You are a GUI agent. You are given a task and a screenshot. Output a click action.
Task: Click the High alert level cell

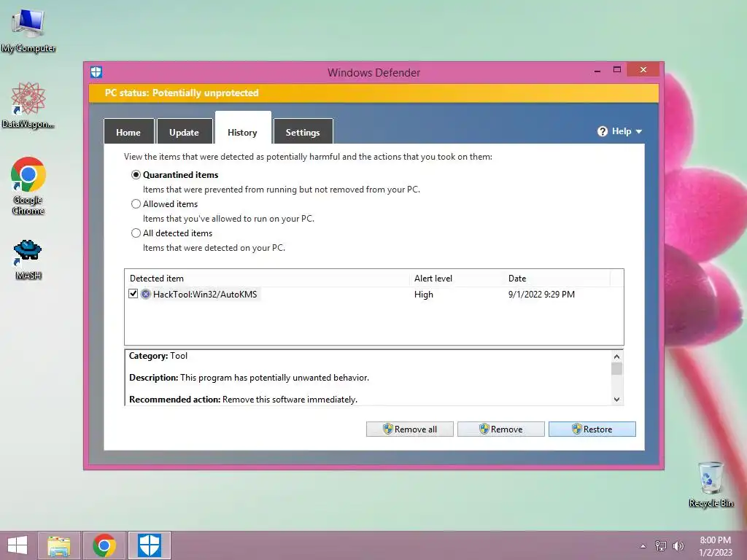coord(424,295)
